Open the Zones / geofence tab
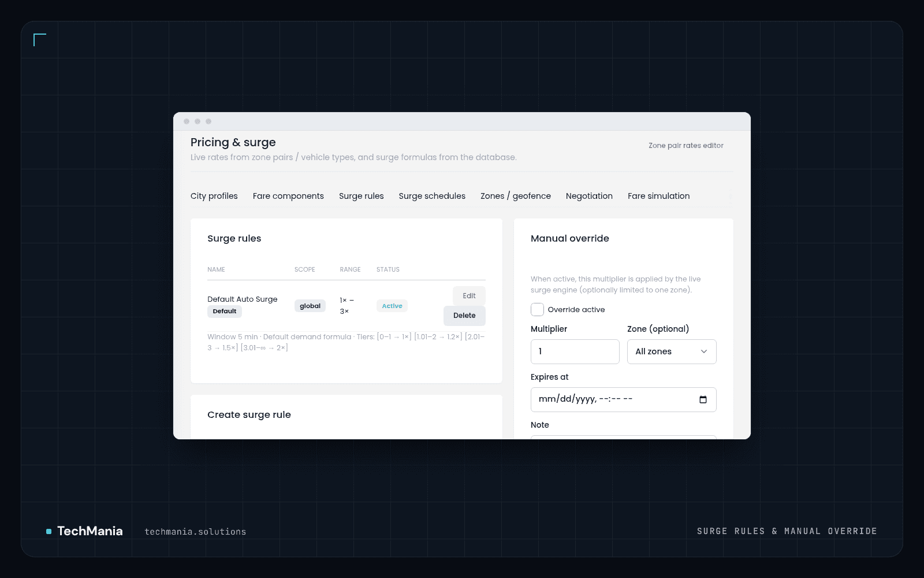This screenshot has width=924, height=578. pyautogui.click(x=516, y=196)
